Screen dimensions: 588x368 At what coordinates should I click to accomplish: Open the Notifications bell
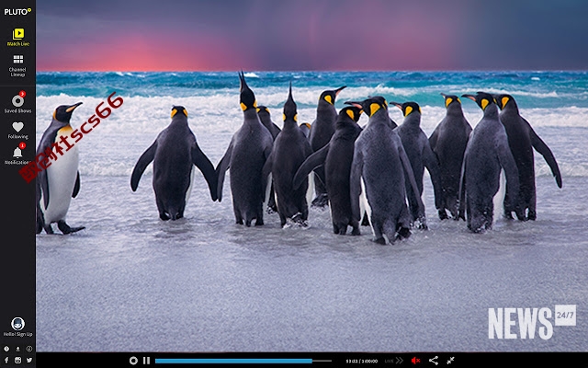point(17,154)
